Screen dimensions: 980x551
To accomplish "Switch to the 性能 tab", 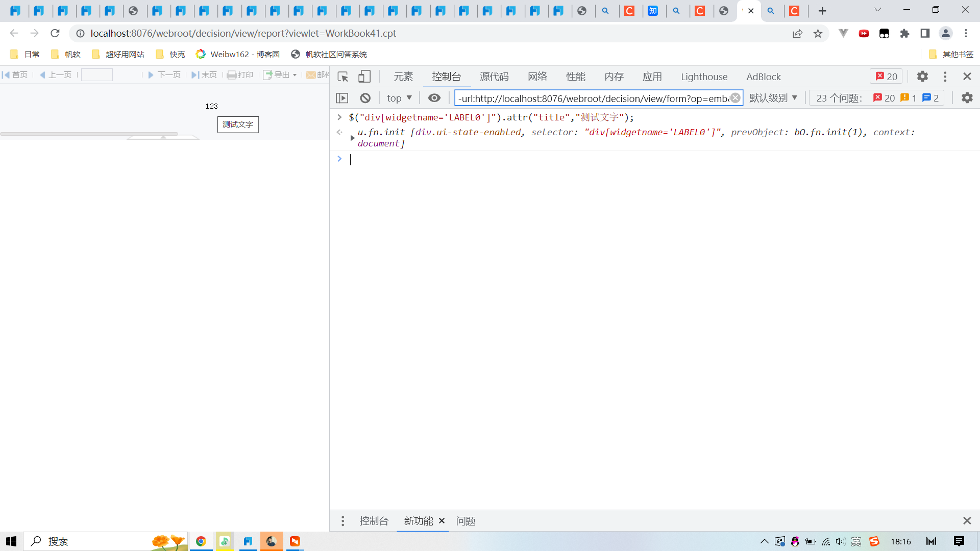I will pos(576,77).
